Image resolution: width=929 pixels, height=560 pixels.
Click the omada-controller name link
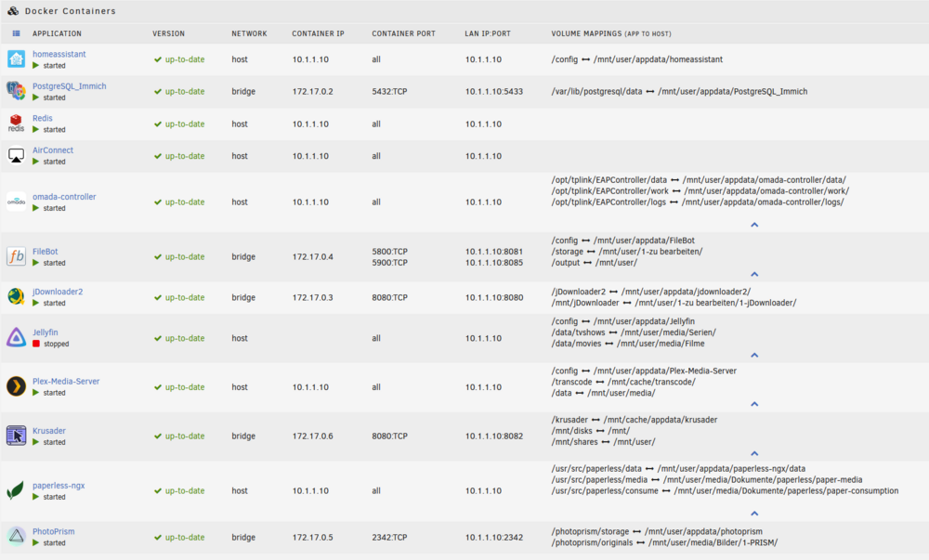64,197
